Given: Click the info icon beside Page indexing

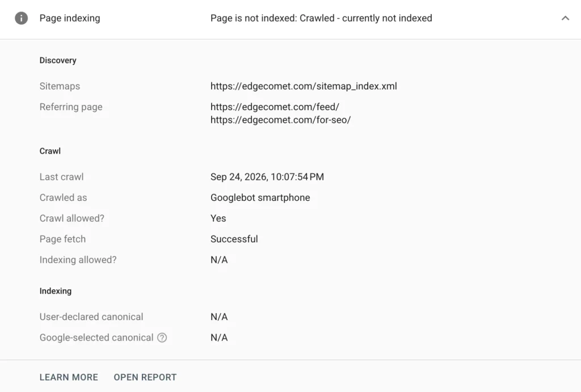Looking at the screenshot, I should pos(21,18).
